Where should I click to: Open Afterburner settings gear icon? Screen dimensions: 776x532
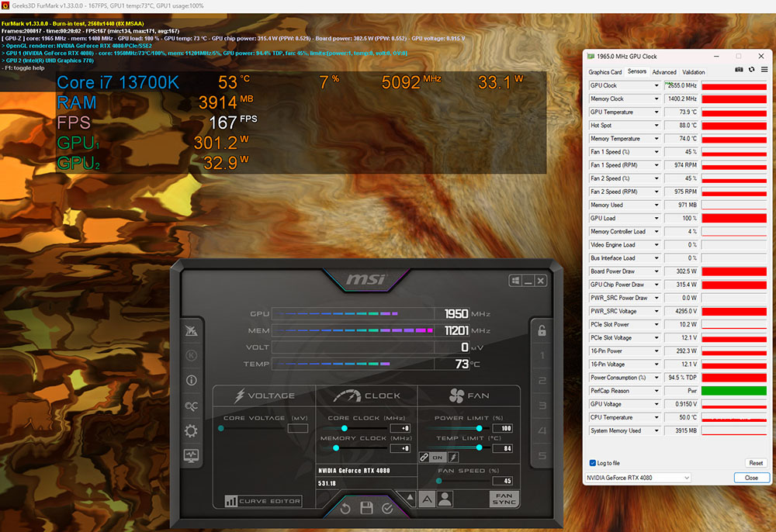coord(191,430)
